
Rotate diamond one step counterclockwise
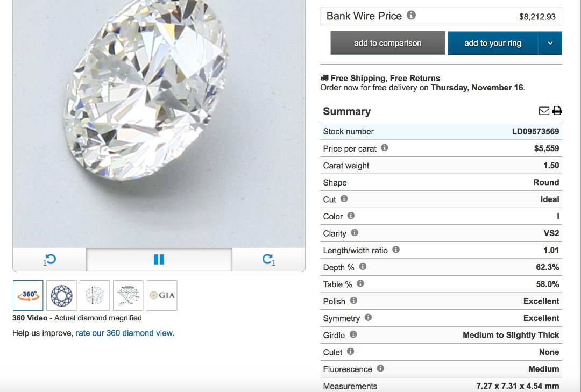pyautogui.click(x=49, y=260)
